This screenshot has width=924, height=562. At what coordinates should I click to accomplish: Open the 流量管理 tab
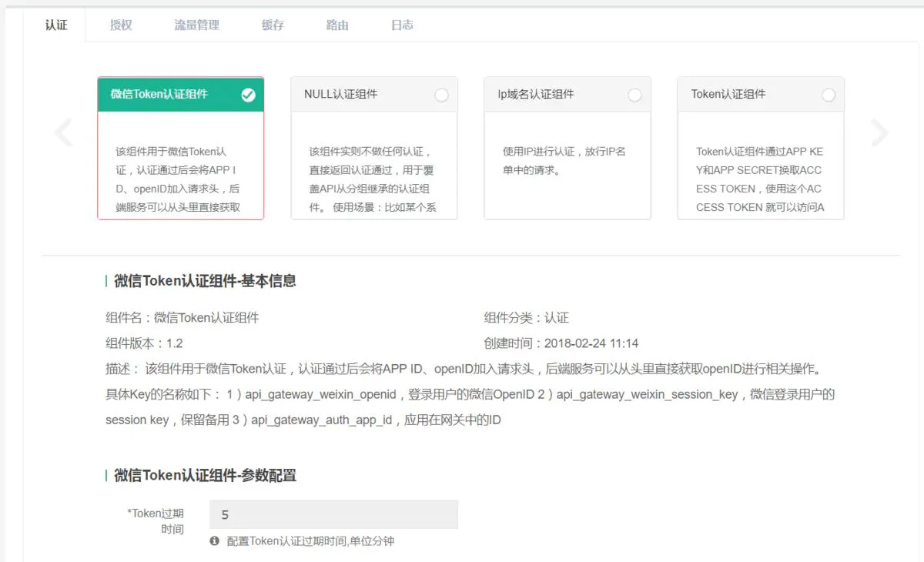tap(196, 25)
